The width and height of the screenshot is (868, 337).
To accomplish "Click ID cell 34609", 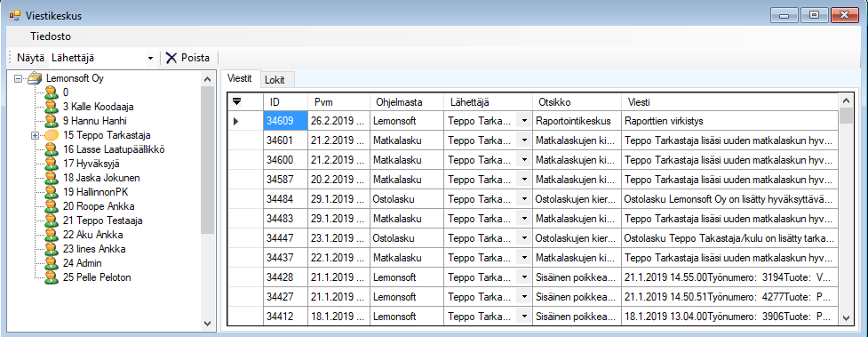I will (x=285, y=121).
